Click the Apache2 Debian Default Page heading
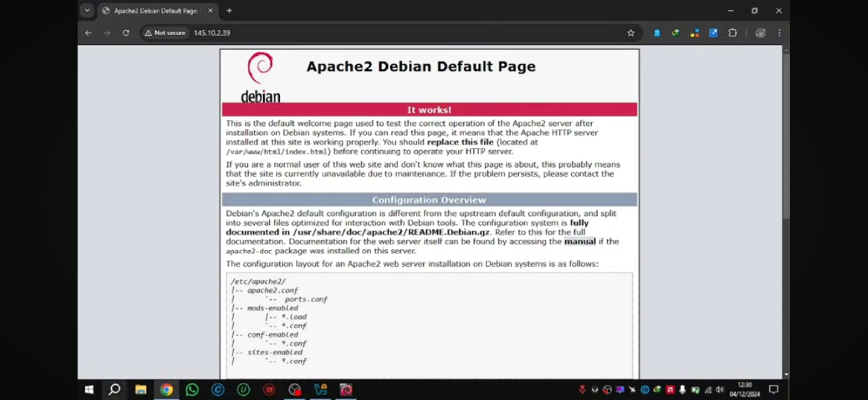Image resolution: width=868 pixels, height=400 pixels. pyautogui.click(x=421, y=67)
